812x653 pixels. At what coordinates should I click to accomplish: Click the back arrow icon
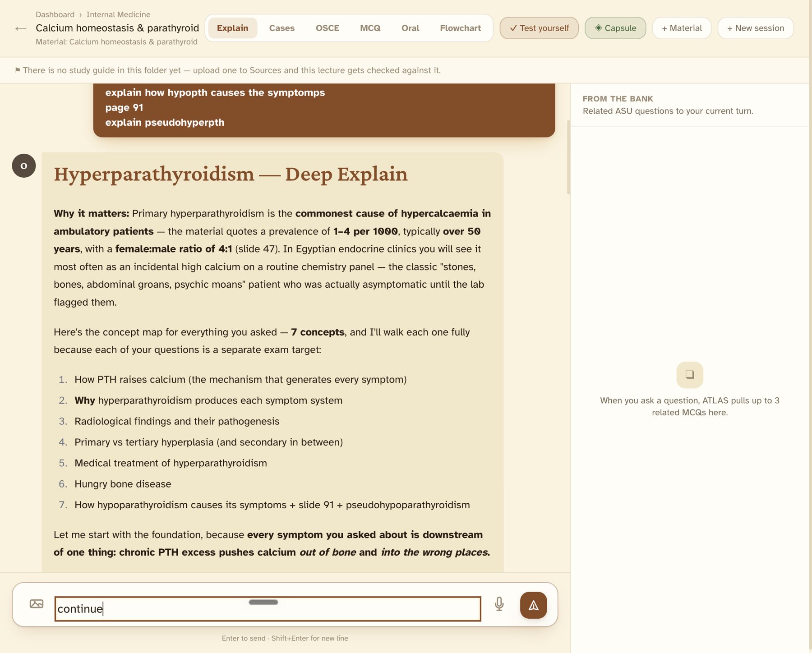pyautogui.click(x=21, y=28)
